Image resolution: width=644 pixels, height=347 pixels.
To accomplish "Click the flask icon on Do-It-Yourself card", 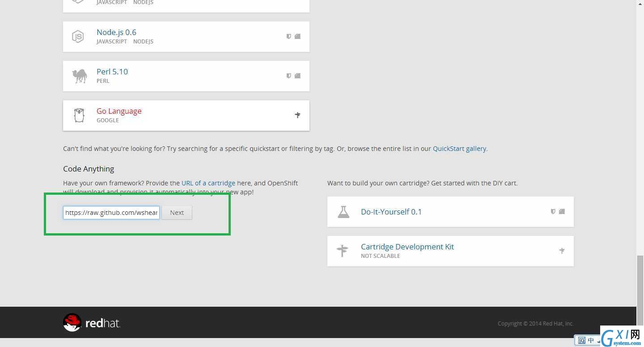I will [343, 212].
